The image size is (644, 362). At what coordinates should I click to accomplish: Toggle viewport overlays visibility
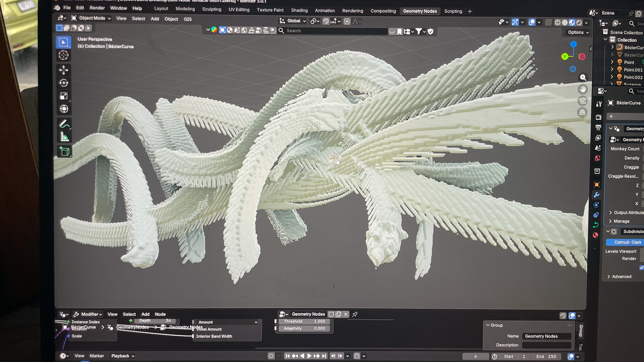pyautogui.click(x=532, y=22)
